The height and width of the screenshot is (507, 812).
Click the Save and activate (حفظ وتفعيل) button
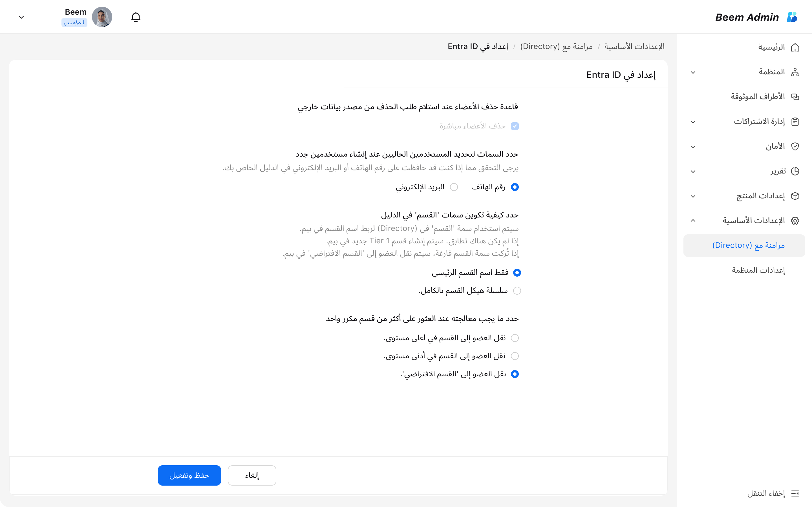click(x=189, y=475)
